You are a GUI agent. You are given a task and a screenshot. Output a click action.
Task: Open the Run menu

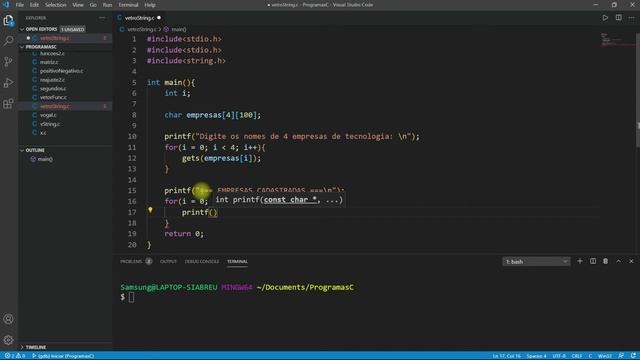click(x=107, y=5)
